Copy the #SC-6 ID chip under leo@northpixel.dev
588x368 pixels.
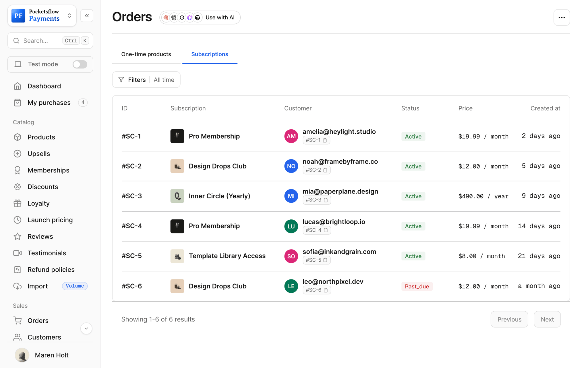(x=317, y=290)
